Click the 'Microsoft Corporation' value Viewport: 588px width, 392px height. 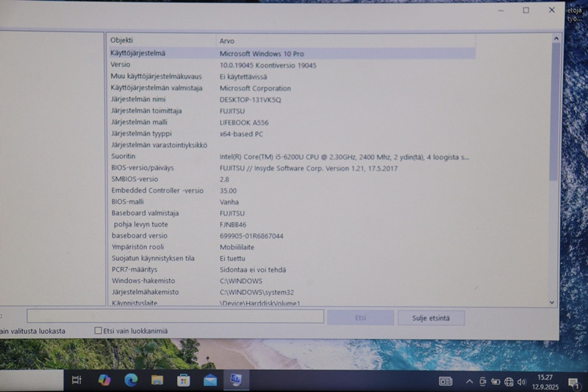pyautogui.click(x=255, y=88)
